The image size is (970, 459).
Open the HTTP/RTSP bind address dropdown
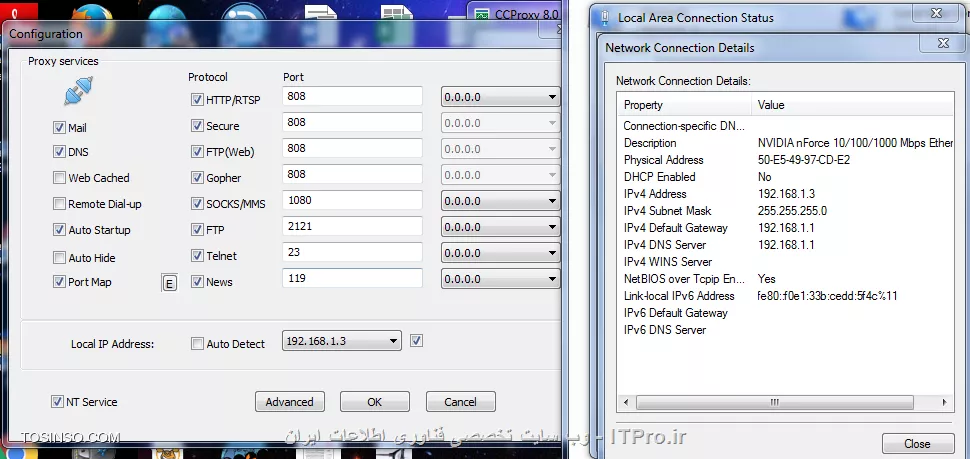point(500,97)
